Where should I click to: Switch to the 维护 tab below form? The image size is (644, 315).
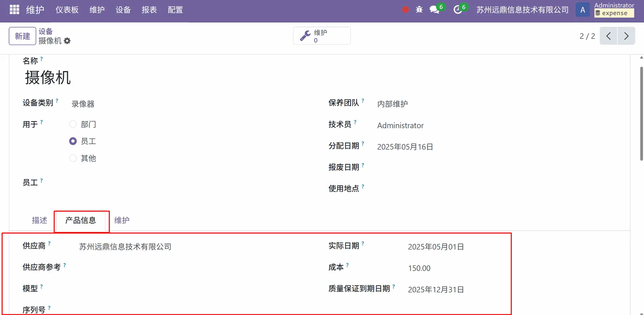click(122, 220)
